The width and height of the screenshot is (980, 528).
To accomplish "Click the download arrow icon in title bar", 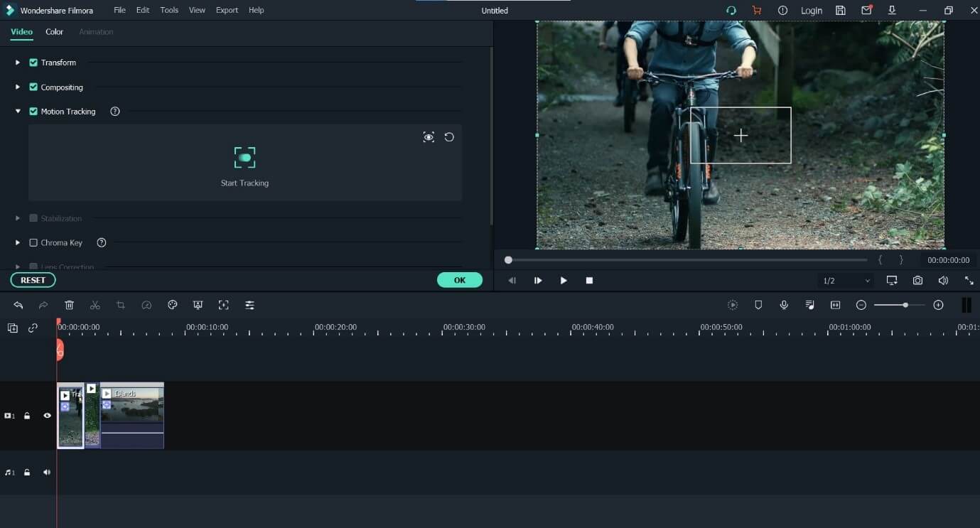I will (x=892, y=11).
